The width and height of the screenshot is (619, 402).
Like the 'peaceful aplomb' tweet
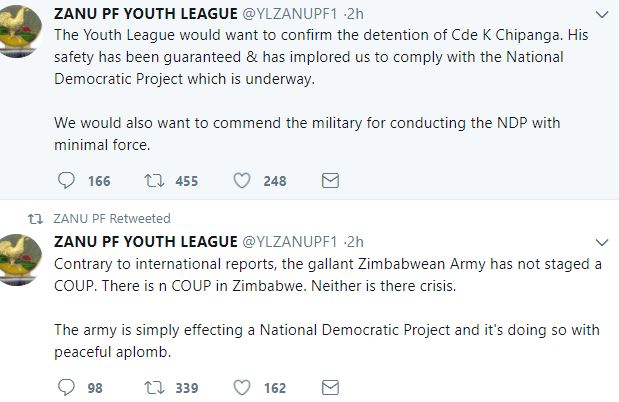pos(241,387)
